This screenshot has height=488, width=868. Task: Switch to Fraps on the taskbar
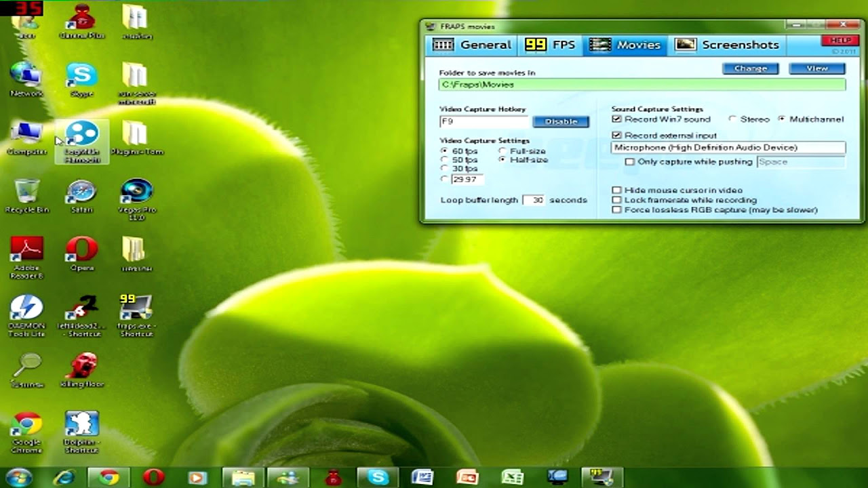[601, 477]
